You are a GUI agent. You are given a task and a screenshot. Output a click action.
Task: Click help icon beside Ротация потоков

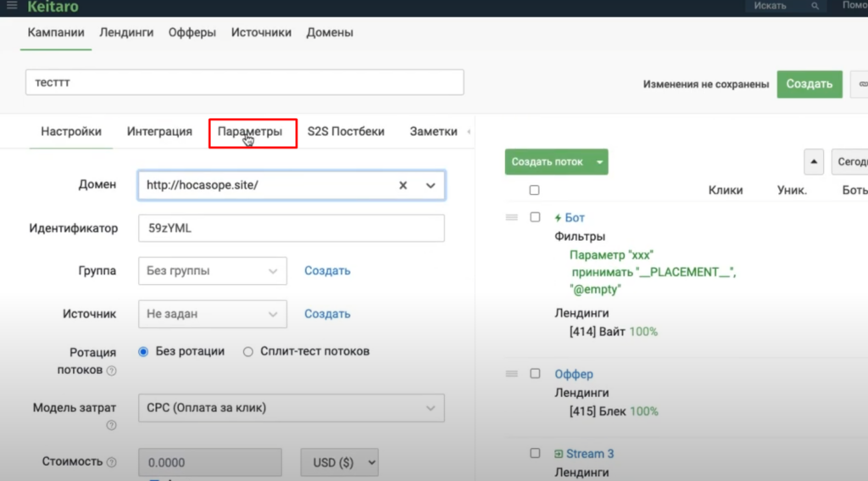coord(111,371)
